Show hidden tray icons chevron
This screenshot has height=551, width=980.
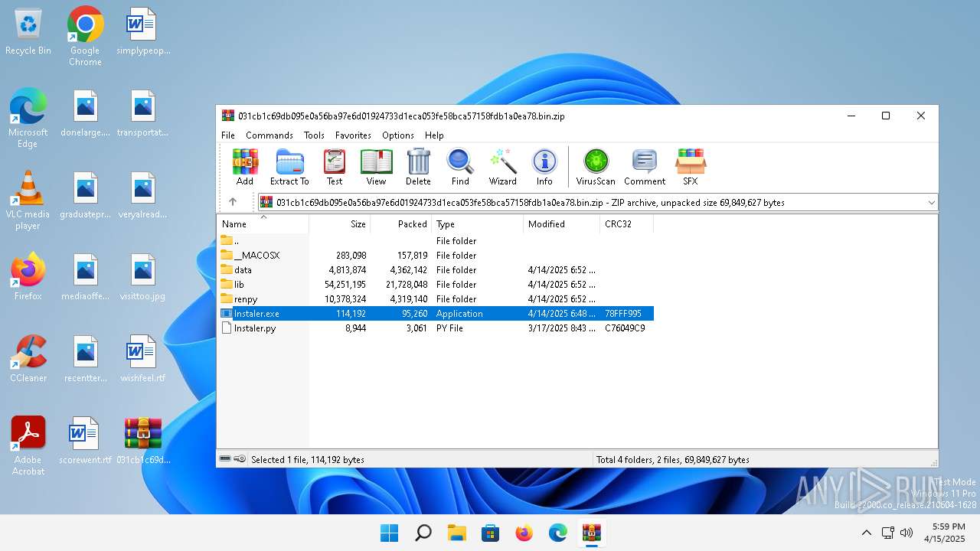click(866, 533)
